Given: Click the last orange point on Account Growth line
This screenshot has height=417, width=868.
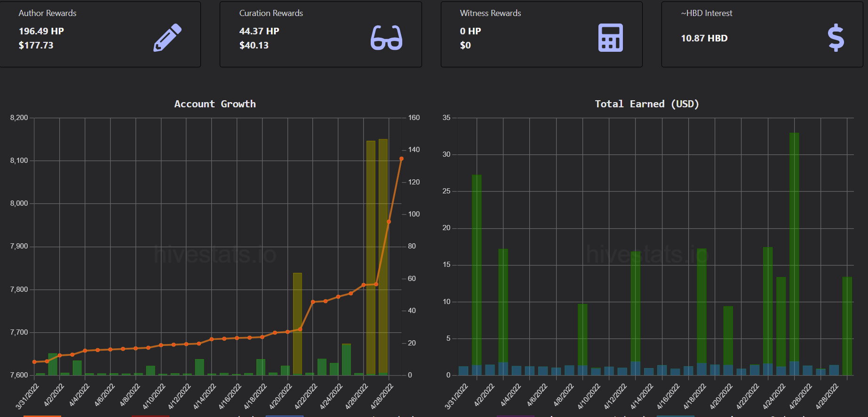Looking at the screenshot, I should click(401, 159).
